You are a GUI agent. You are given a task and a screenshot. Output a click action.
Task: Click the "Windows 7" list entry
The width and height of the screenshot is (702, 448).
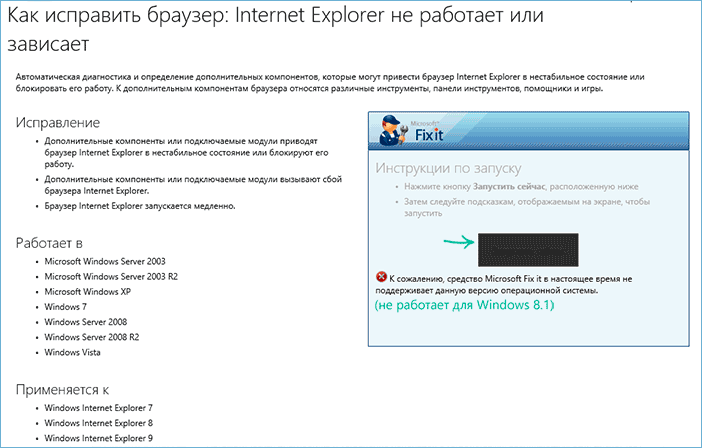point(66,306)
